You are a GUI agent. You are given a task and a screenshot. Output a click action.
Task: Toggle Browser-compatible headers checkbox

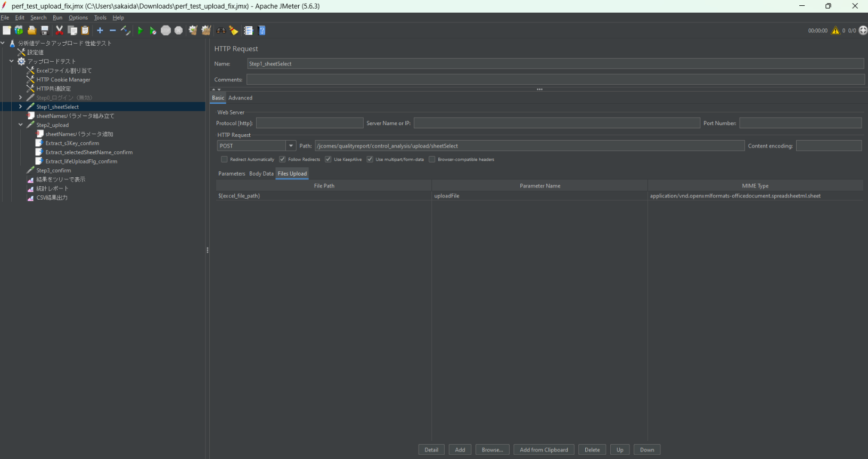click(x=432, y=159)
